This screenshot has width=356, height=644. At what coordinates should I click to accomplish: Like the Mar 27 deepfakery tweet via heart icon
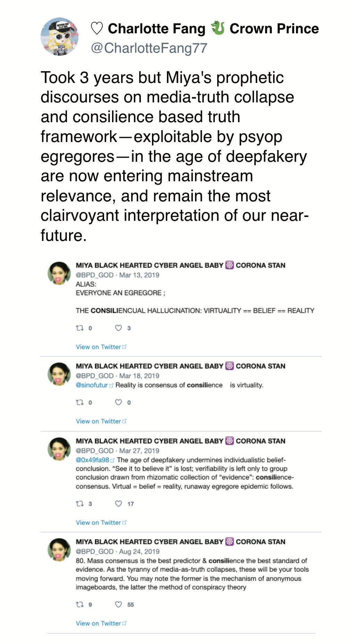[x=118, y=504]
